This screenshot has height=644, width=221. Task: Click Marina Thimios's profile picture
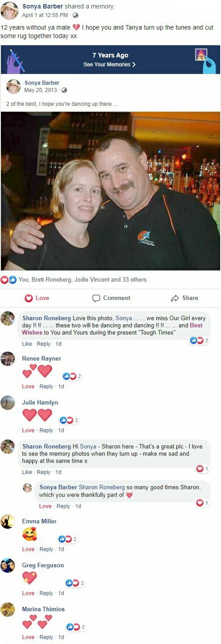pyautogui.click(x=8, y=609)
